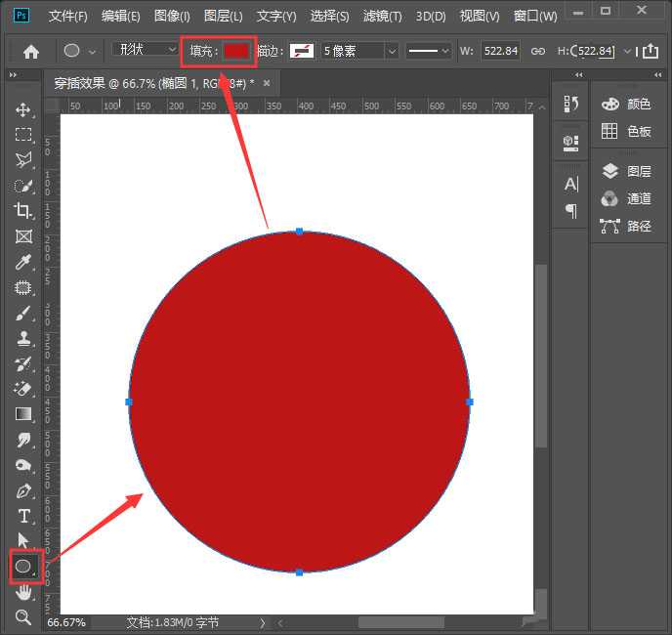Open the stroke line style dropdown
Image resolution: width=672 pixels, height=635 pixels.
tap(429, 51)
